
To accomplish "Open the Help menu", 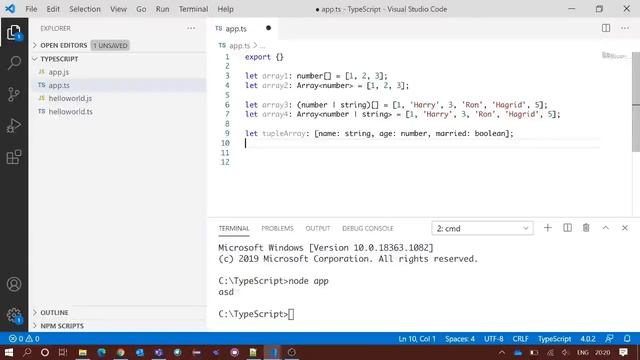I will [x=225, y=9].
